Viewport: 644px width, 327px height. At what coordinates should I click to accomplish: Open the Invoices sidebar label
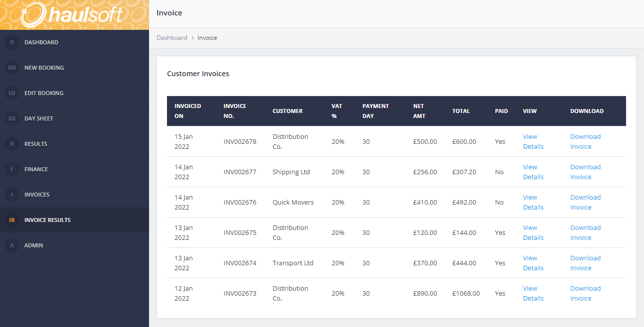click(x=37, y=195)
